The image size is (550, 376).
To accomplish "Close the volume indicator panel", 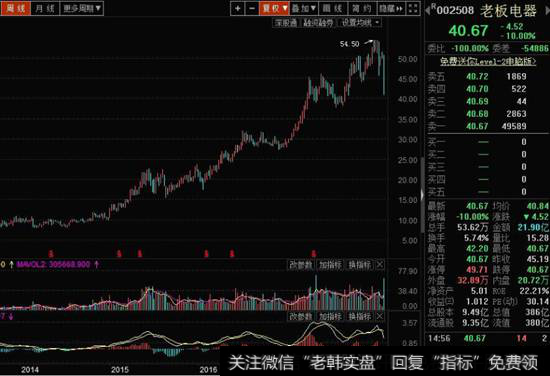I will (x=380, y=265).
